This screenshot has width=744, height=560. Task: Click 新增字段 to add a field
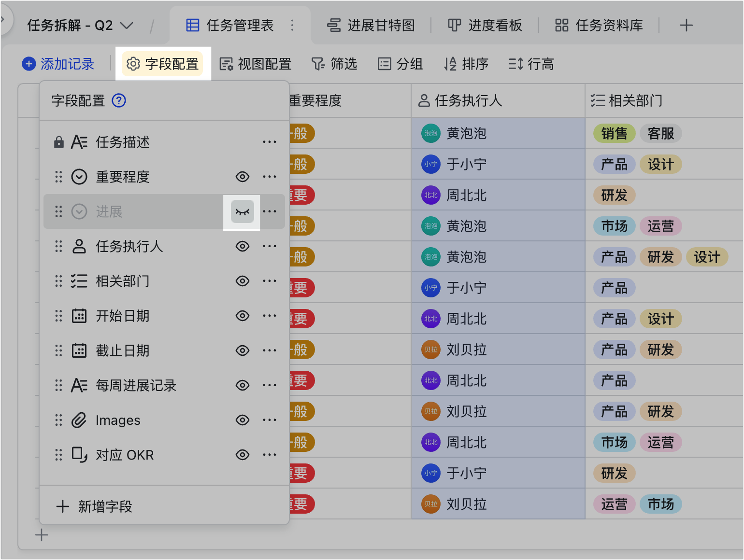point(95,506)
